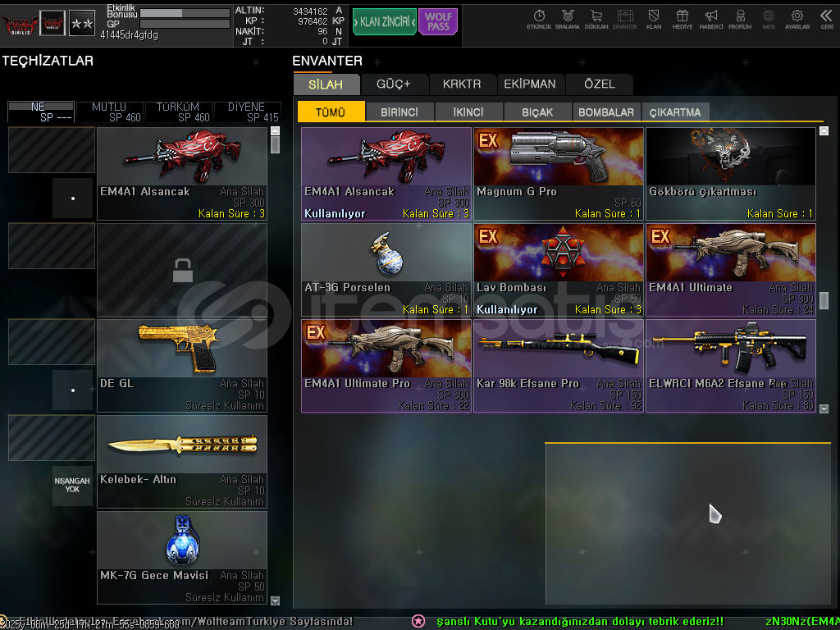Click the KP value 976462
This screenshot has height=630, width=840.
pos(313,21)
